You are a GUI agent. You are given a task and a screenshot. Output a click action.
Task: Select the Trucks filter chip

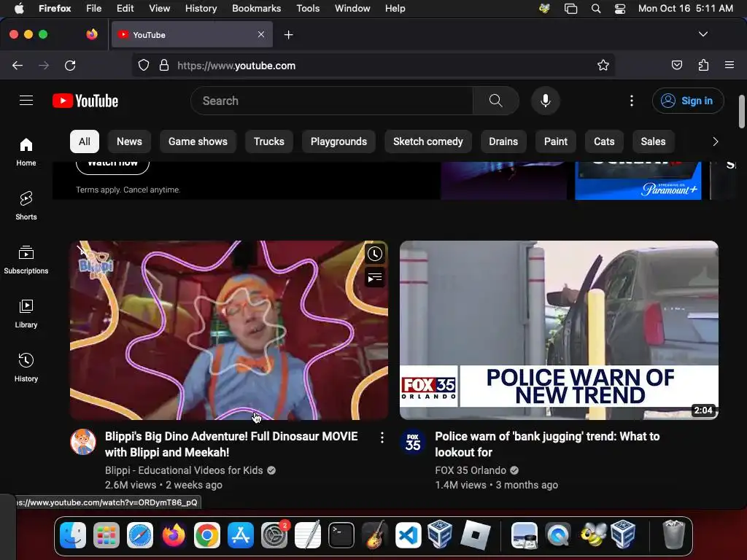coord(268,141)
